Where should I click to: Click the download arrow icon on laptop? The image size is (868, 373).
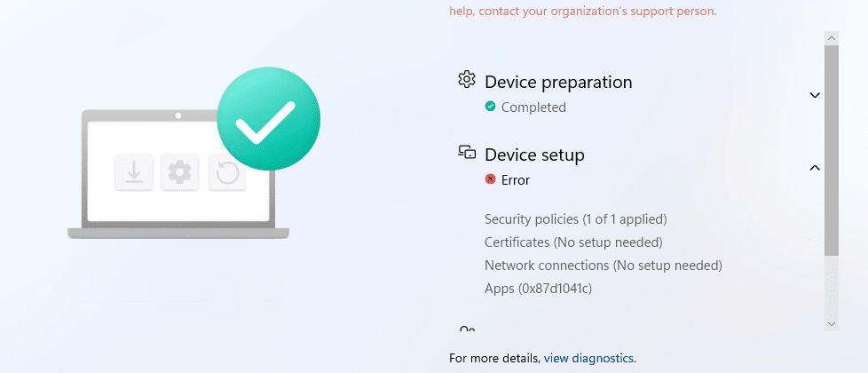[134, 172]
